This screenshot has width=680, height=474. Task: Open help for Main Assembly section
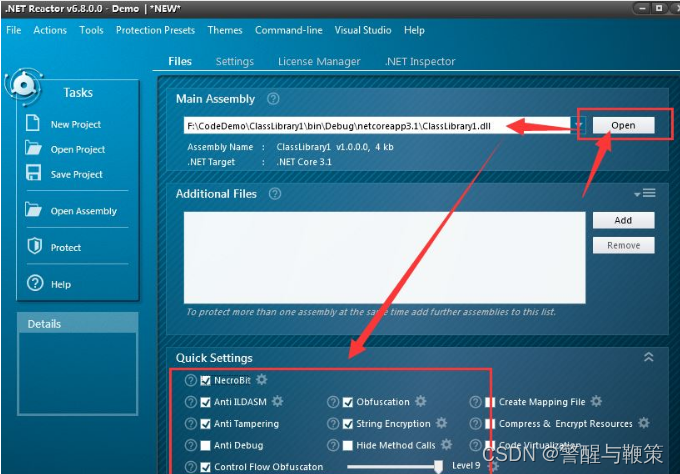click(273, 98)
